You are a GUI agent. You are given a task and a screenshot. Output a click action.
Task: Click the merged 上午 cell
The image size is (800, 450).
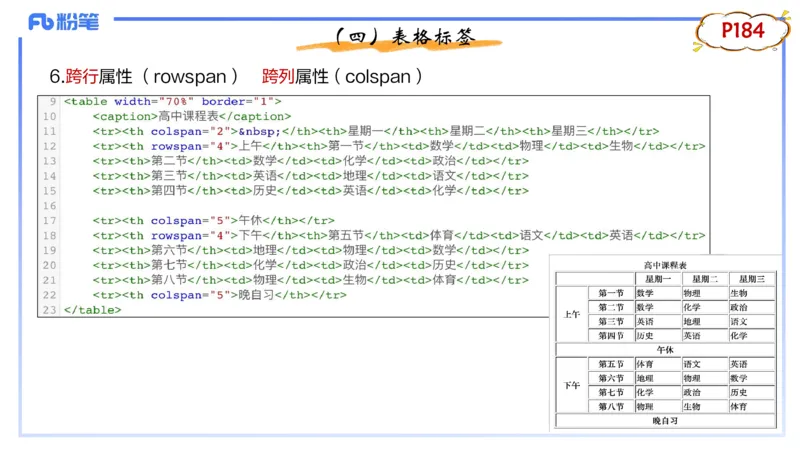pyautogui.click(x=572, y=314)
